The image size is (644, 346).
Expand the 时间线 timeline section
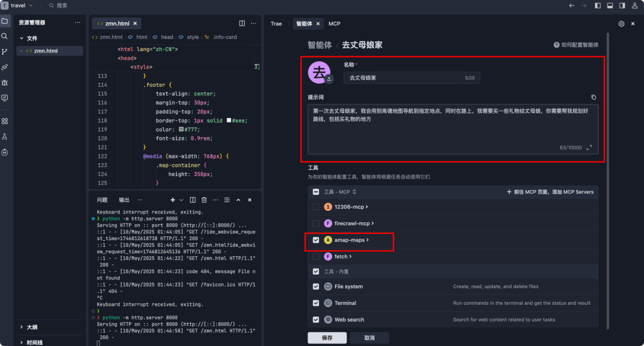tap(21, 342)
